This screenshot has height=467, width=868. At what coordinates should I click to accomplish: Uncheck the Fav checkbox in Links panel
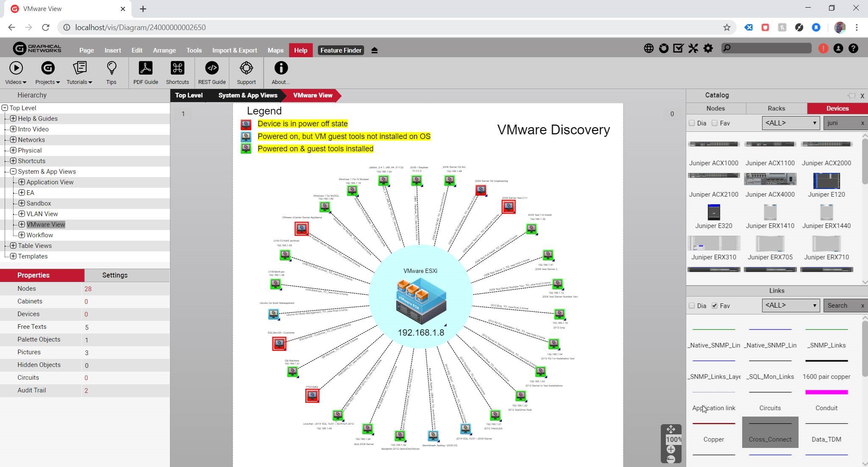click(x=715, y=306)
